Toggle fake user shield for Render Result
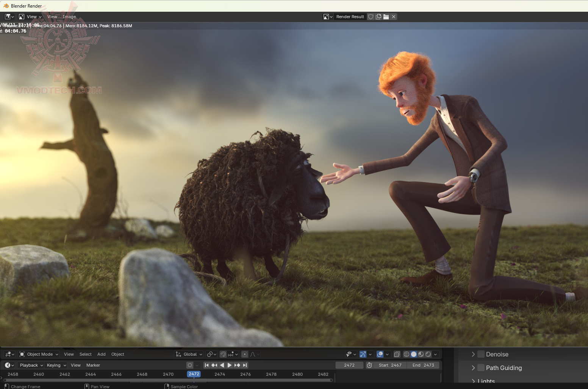This screenshot has width=588, height=389. click(371, 17)
